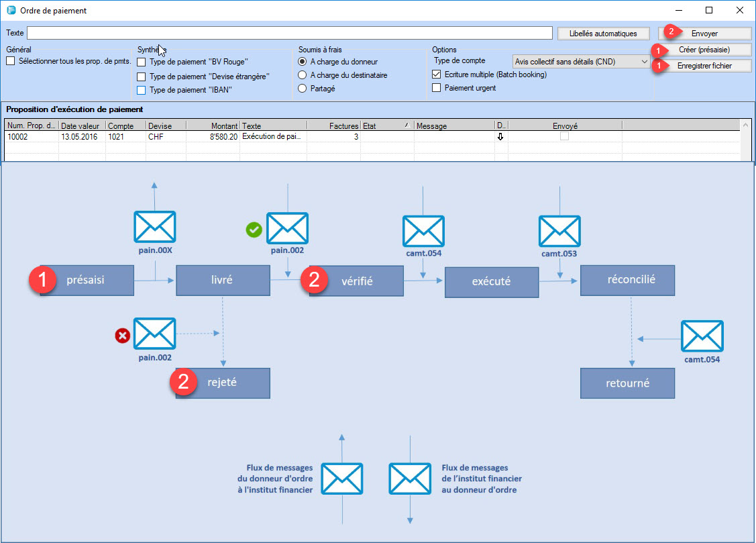Click the Ordre de paiement window icon
756x543 pixels.
coord(10,11)
